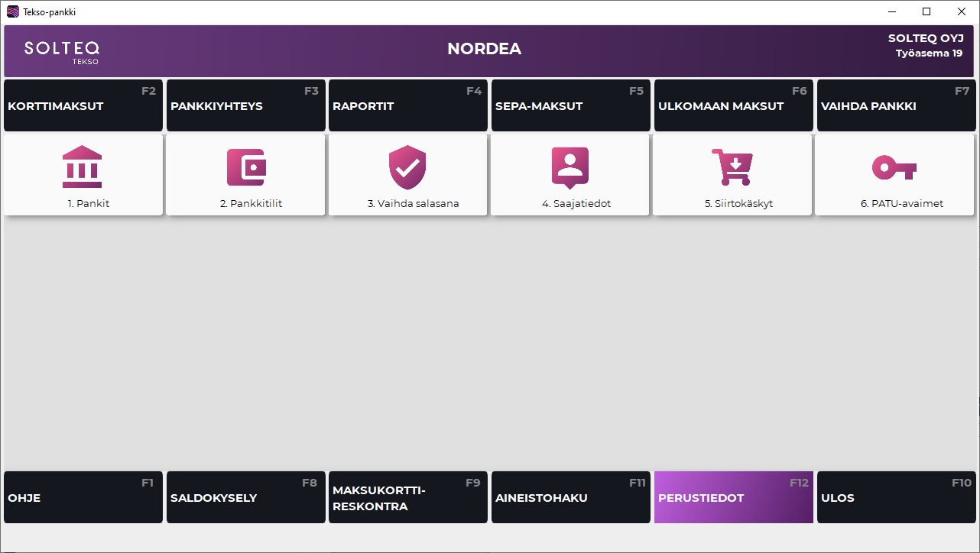The image size is (980, 553).
Task: Select the Raportit F4 menu
Action: click(407, 106)
